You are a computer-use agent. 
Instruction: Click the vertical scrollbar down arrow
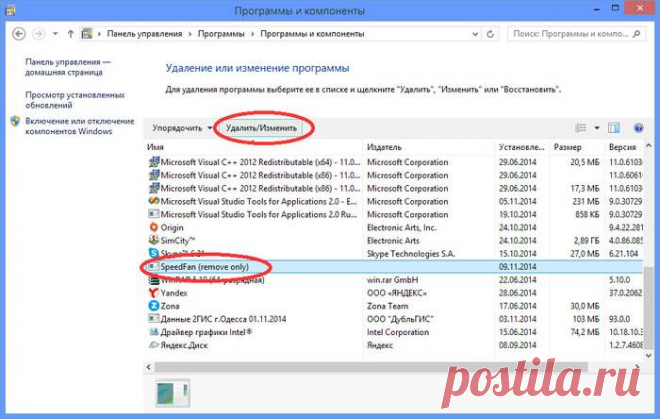coord(649,356)
